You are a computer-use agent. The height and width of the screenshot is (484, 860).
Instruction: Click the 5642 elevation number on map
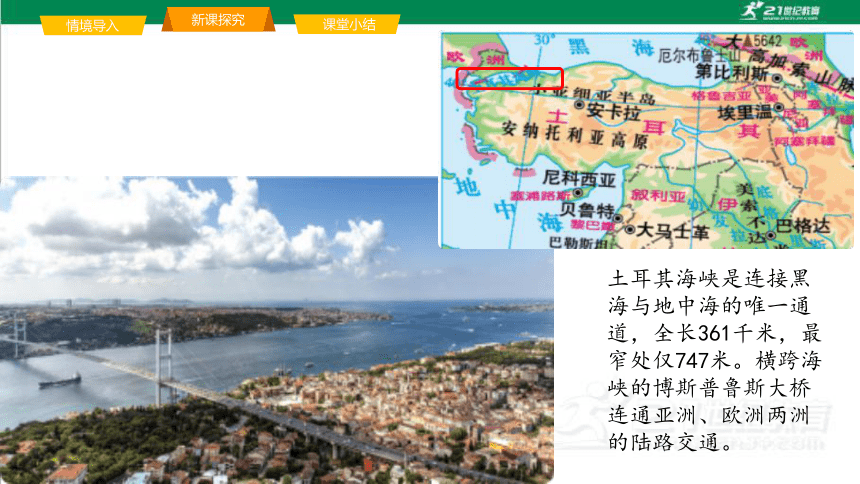click(767, 41)
